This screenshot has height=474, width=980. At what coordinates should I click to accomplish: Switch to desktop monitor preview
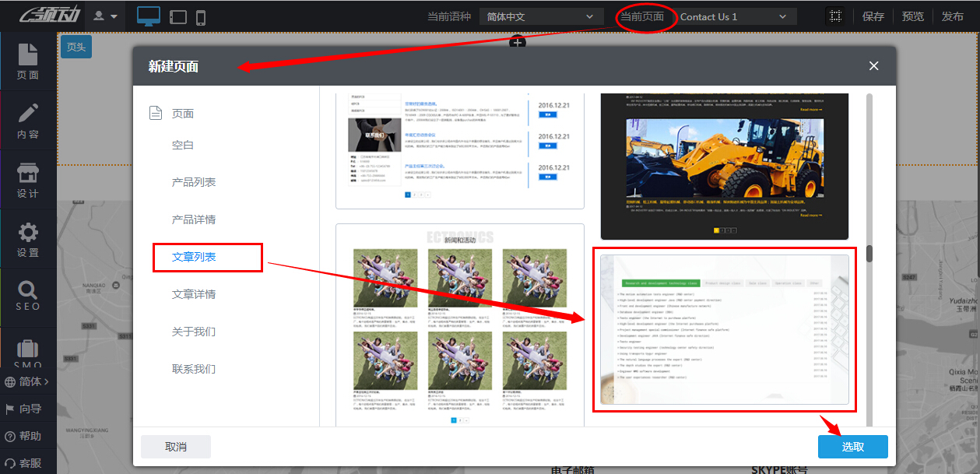tap(148, 16)
